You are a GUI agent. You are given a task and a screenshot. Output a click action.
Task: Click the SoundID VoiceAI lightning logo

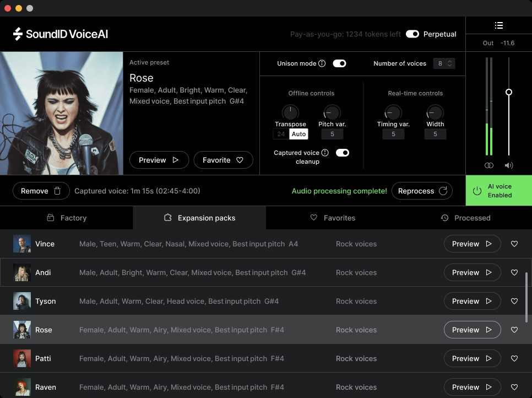pyautogui.click(x=18, y=34)
